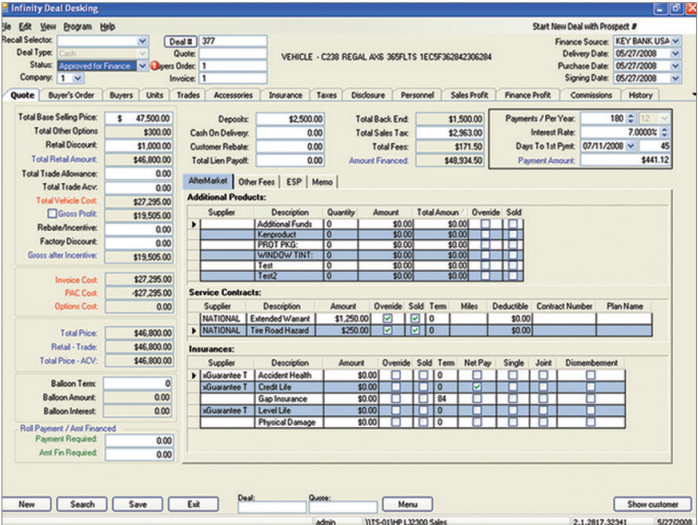
Task: Open the Program menu
Action: tap(77, 26)
